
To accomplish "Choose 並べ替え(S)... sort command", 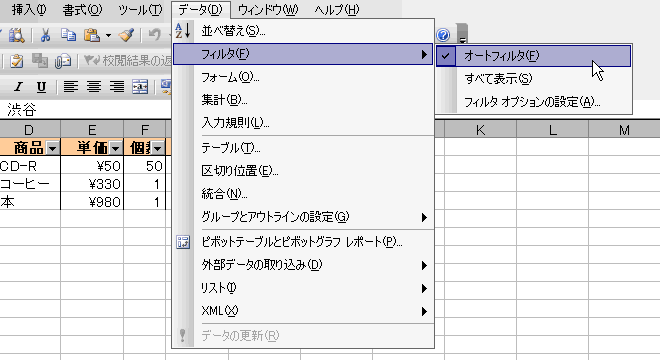I will pyautogui.click(x=303, y=31).
